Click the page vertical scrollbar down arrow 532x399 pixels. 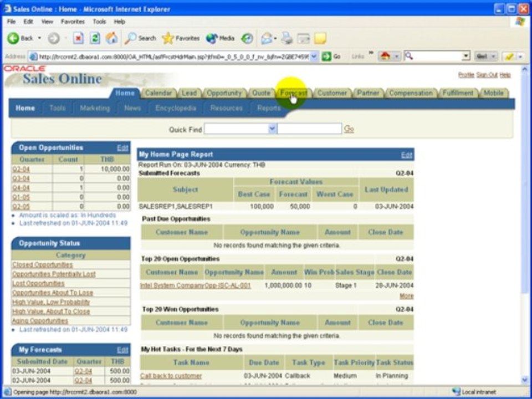tap(525, 380)
